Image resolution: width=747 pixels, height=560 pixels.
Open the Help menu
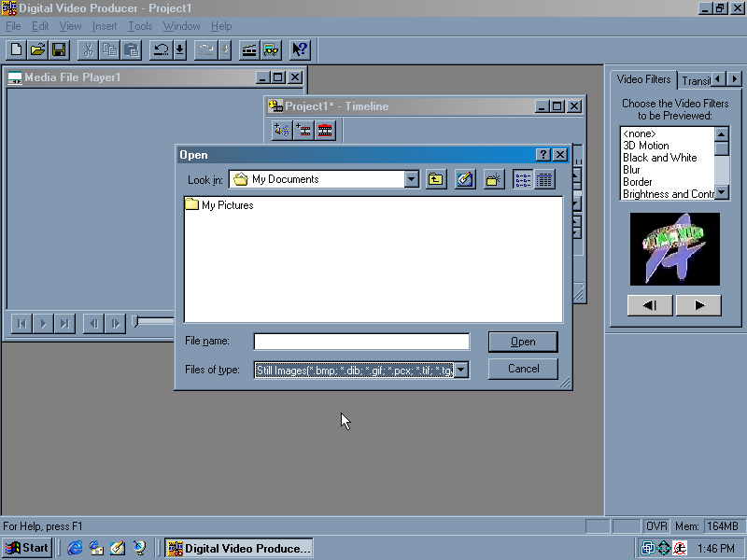[221, 26]
